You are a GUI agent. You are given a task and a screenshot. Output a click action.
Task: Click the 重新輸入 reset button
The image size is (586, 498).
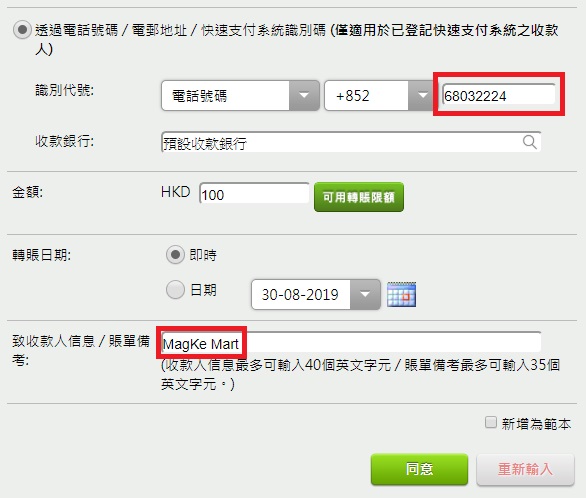tap(525, 469)
